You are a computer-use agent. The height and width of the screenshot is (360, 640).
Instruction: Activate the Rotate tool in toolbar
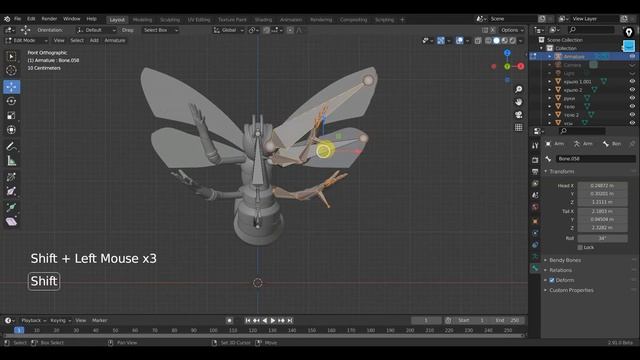tap(11, 101)
